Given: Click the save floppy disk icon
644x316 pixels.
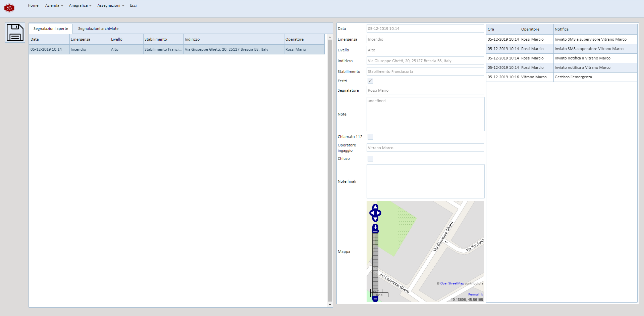Looking at the screenshot, I should (15, 33).
